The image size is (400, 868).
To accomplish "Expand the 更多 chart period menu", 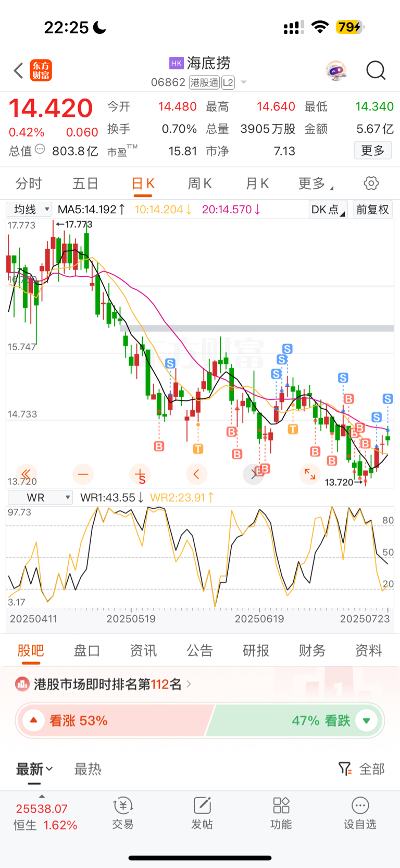I will 316,184.
